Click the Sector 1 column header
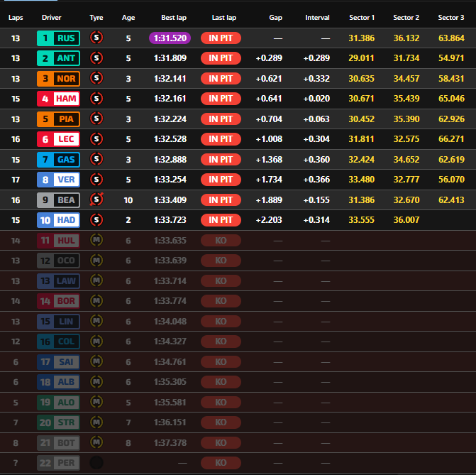476x475 pixels. click(362, 17)
